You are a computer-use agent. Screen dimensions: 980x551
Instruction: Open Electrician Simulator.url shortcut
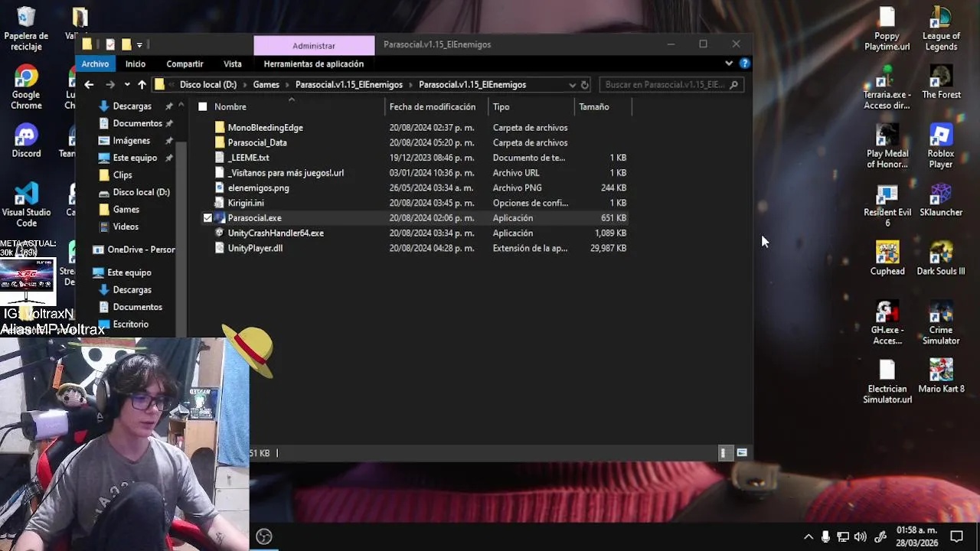tap(887, 382)
